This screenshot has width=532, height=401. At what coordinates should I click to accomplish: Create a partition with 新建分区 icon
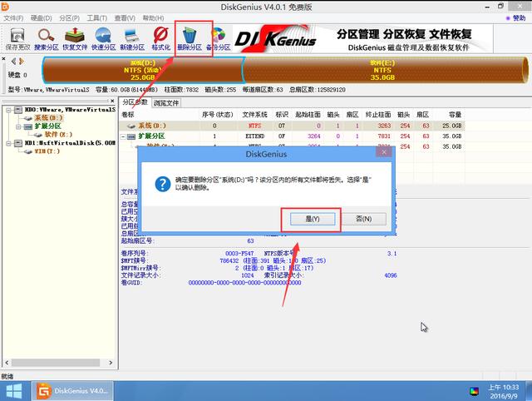click(x=132, y=39)
